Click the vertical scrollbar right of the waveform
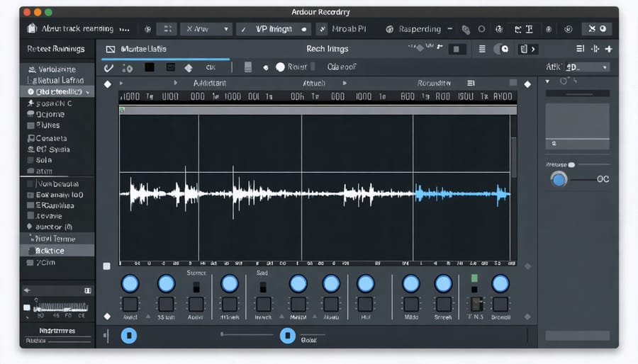Image resolution: width=638 pixels, height=364 pixels. [513, 158]
